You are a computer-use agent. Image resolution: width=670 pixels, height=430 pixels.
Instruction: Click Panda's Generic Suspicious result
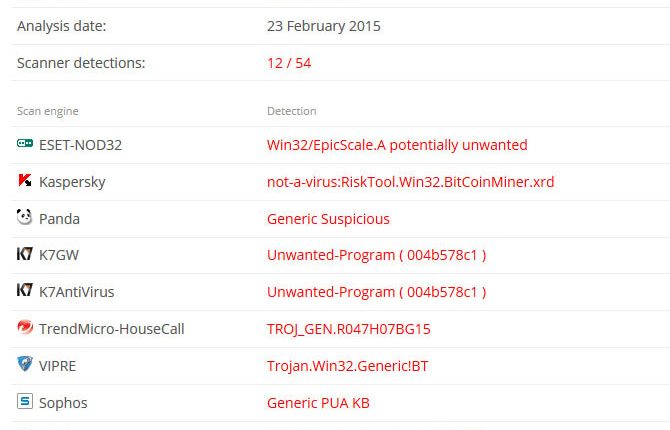pos(328,219)
